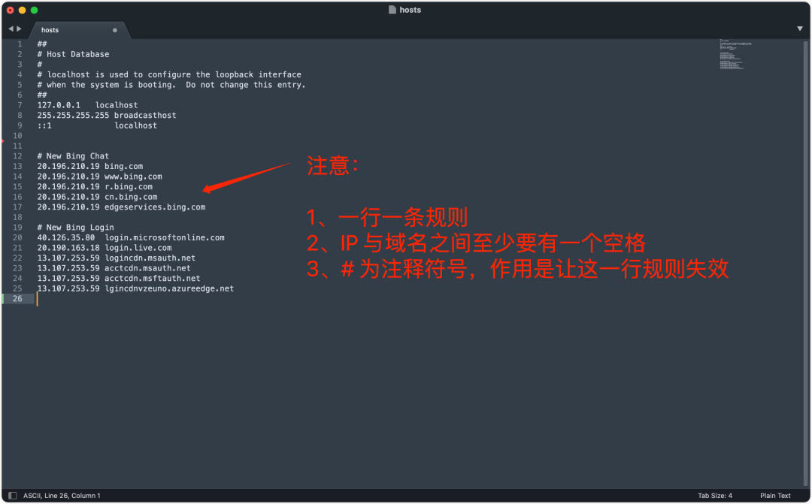Image resolution: width=812 pixels, height=504 pixels.
Task: Toggle the sidebar panel switcher icon
Action: (x=13, y=496)
